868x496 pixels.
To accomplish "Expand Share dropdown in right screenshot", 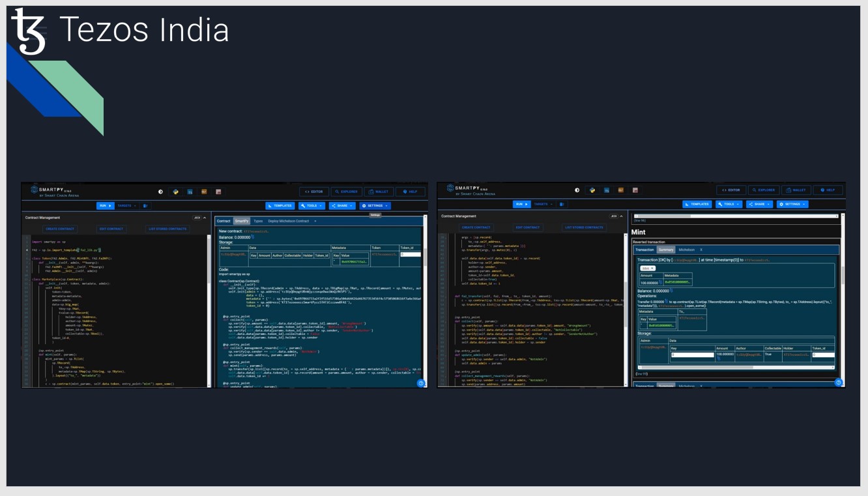I will [x=759, y=204].
